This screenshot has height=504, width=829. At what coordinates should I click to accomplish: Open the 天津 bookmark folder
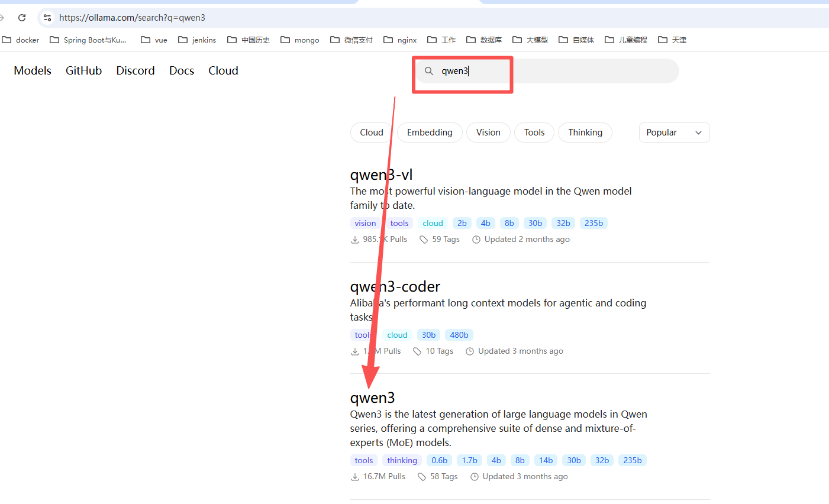[672, 40]
